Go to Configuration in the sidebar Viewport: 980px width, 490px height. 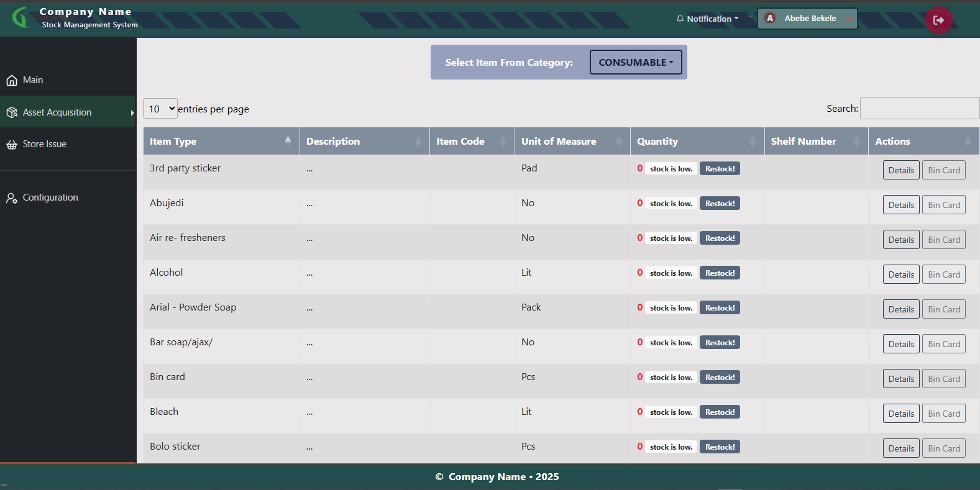50,197
